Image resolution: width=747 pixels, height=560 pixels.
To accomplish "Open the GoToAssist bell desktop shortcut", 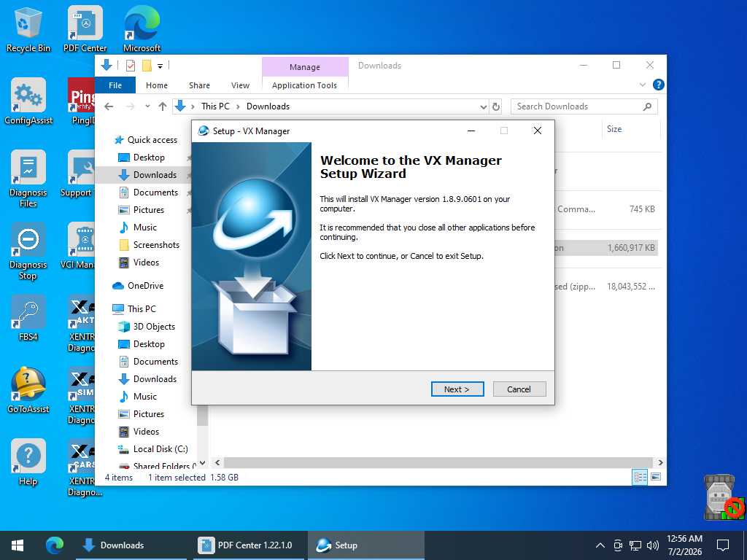I will 28,391.
